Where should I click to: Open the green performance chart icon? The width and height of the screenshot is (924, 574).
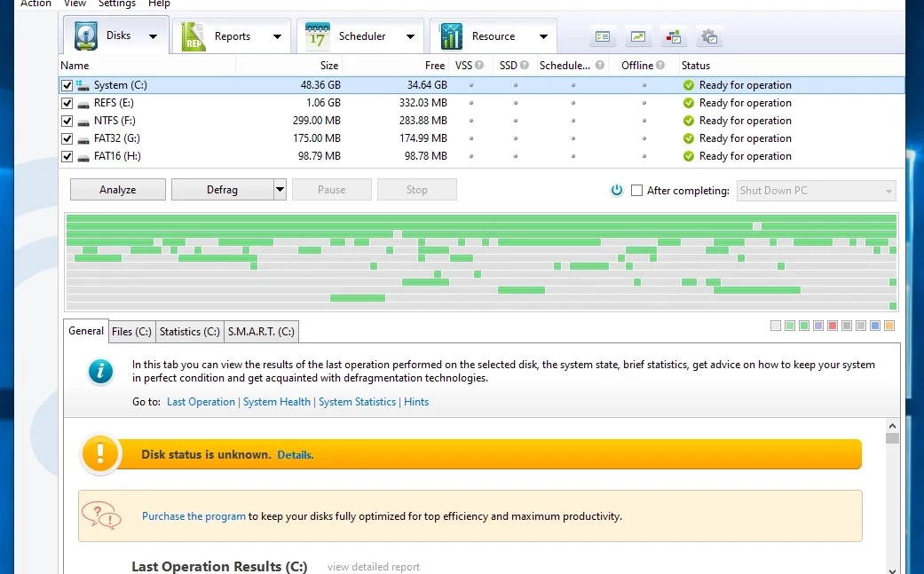pos(638,36)
